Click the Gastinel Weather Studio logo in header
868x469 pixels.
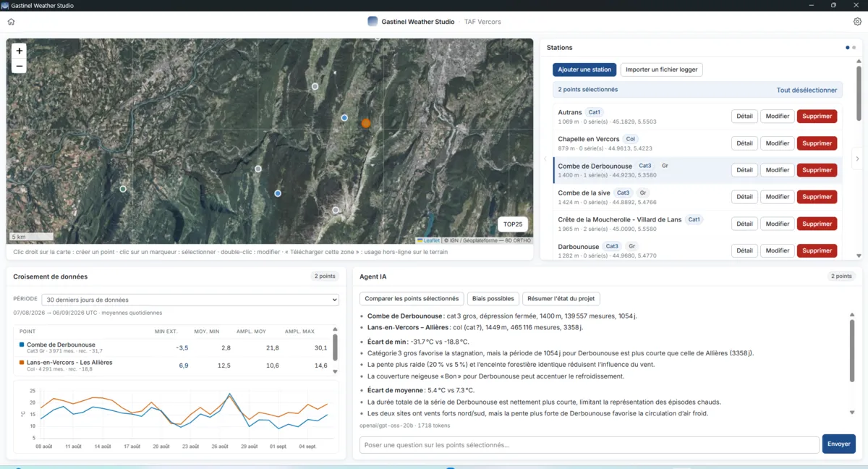(373, 22)
